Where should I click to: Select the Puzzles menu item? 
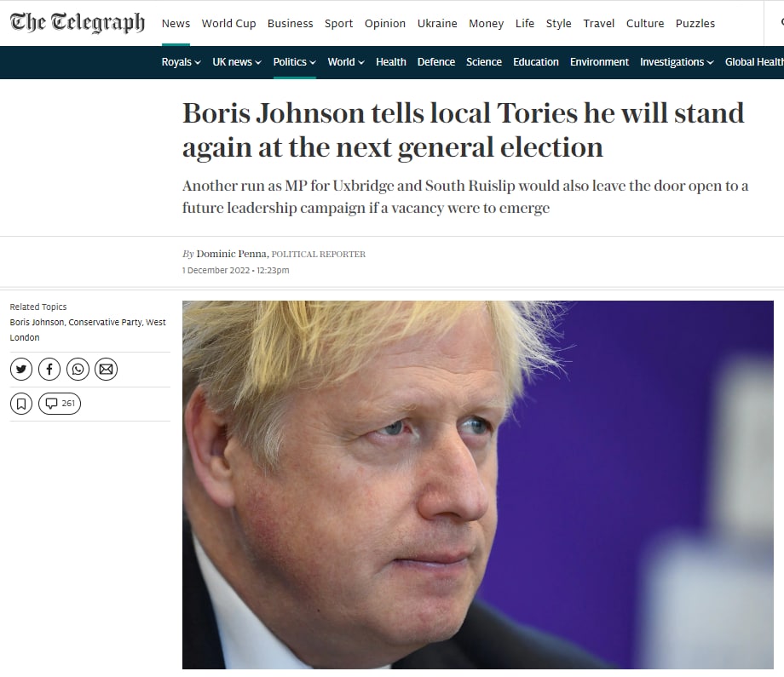[695, 24]
